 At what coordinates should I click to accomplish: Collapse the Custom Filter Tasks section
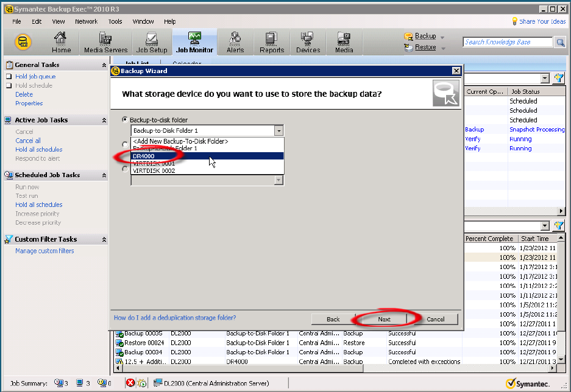coord(104,240)
